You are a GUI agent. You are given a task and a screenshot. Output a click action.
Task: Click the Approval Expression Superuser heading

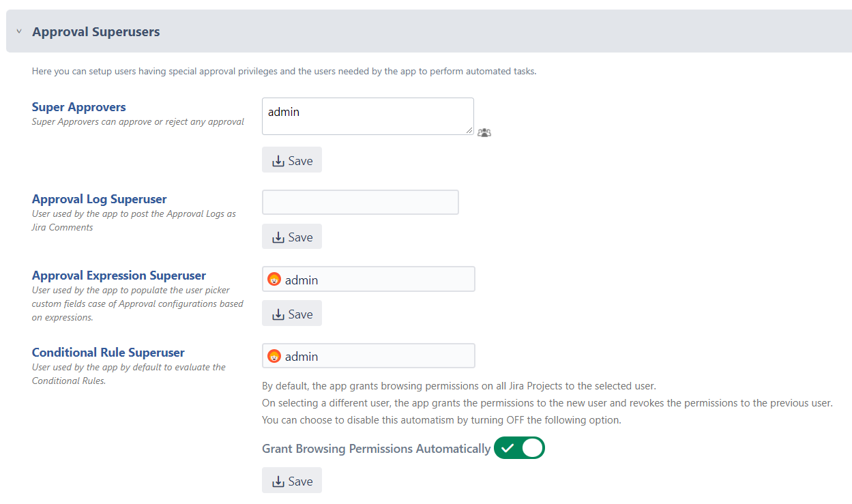(x=119, y=276)
